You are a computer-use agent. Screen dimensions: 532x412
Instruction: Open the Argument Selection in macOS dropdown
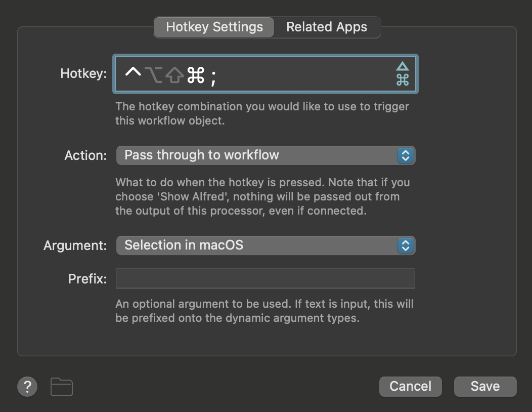265,245
